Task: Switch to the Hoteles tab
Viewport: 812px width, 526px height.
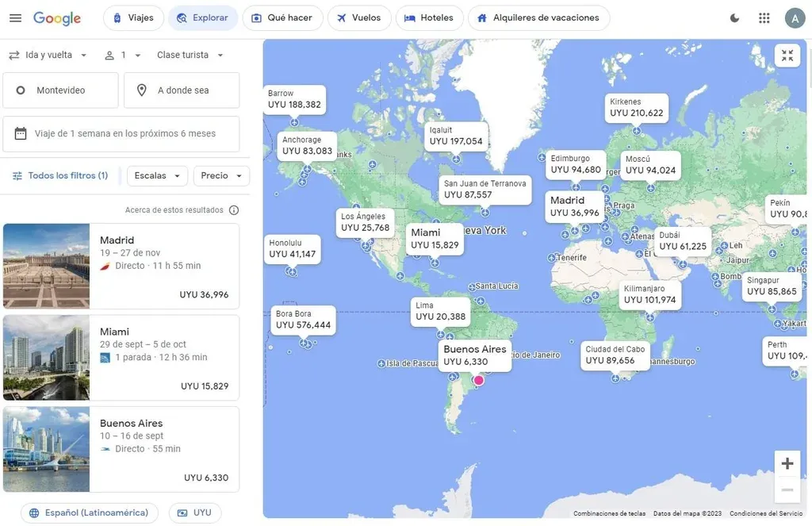Action: pyautogui.click(x=429, y=17)
